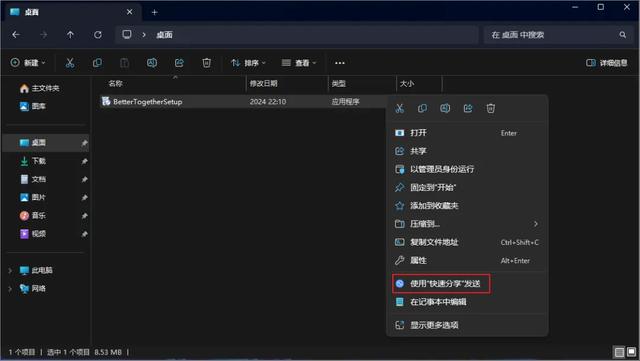Refresh the current folder view
The image size is (640, 361).
click(x=98, y=35)
